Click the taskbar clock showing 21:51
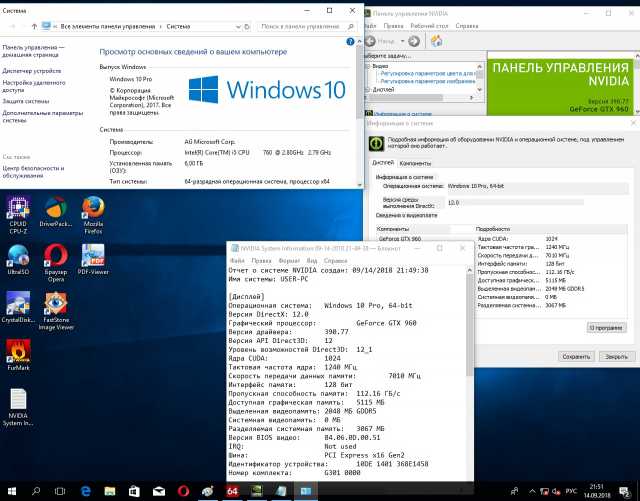The height and width of the screenshot is (501, 640). (596, 491)
